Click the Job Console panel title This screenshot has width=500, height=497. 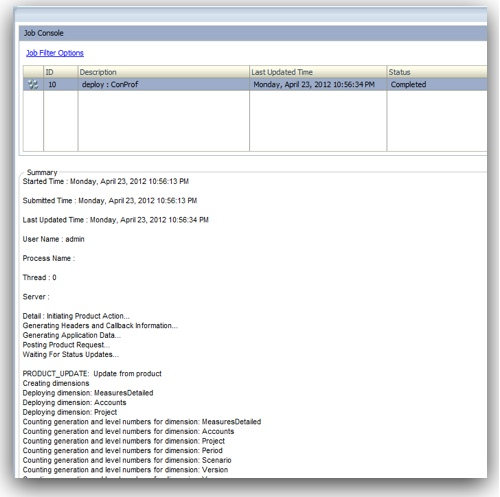pyautogui.click(x=44, y=33)
